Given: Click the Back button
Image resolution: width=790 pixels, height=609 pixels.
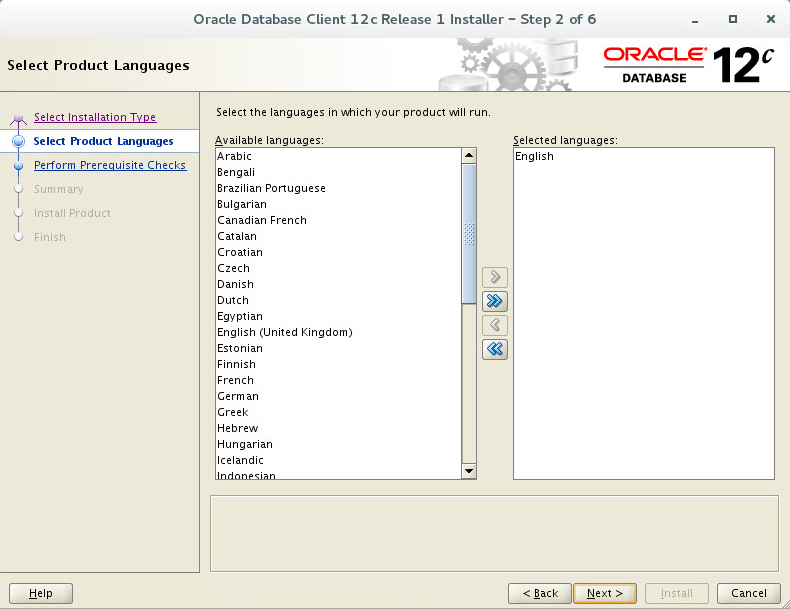Looking at the screenshot, I should [x=540, y=593].
